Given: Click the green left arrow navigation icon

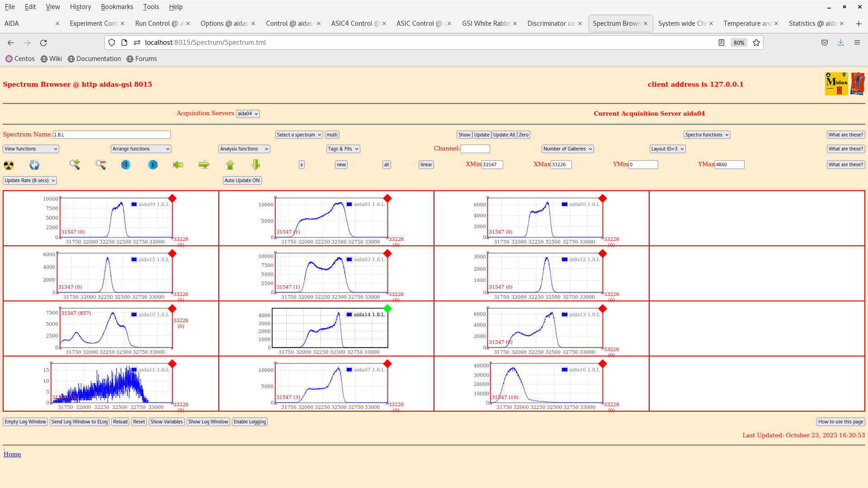Looking at the screenshot, I should [x=178, y=164].
